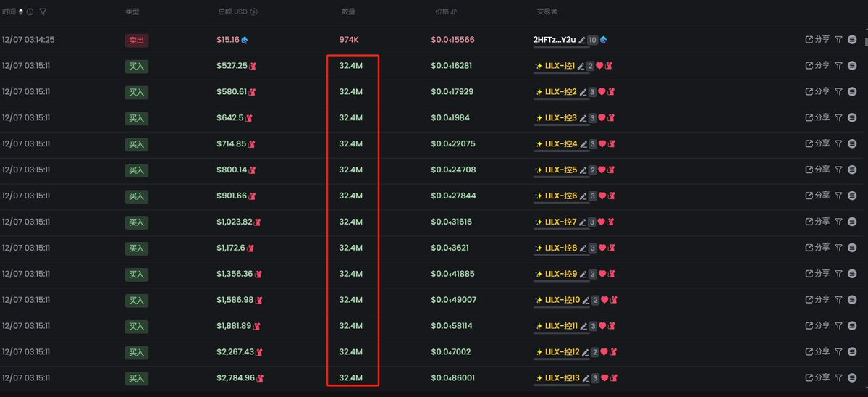Viewport: 868px width, 397px height.
Task: Open the round explorer icon for LILX-控8
Action: (853, 248)
